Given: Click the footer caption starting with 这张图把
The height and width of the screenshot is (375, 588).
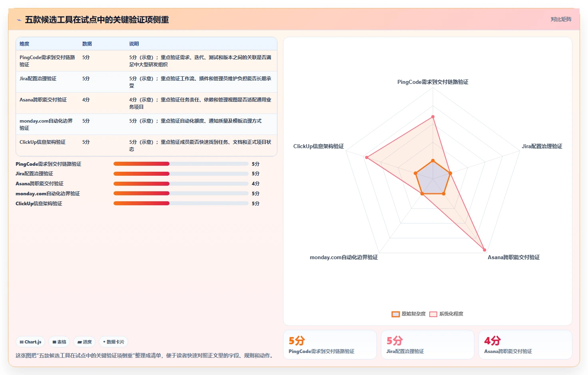Looking at the screenshot, I should (x=146, y=355).
